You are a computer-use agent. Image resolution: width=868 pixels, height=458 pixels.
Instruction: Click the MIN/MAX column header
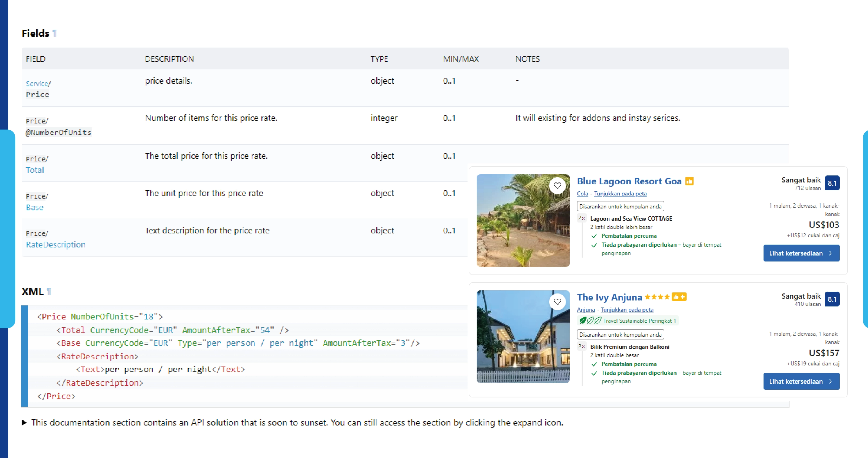click(x=461, y=59)
